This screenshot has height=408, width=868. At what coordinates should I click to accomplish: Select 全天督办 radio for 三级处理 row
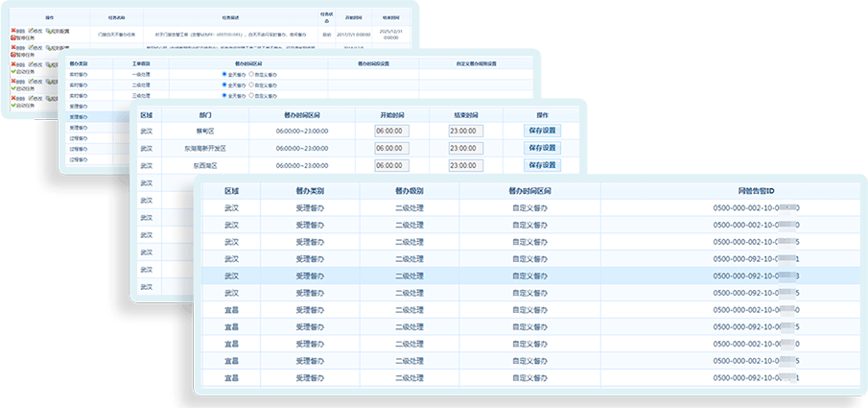224,96
